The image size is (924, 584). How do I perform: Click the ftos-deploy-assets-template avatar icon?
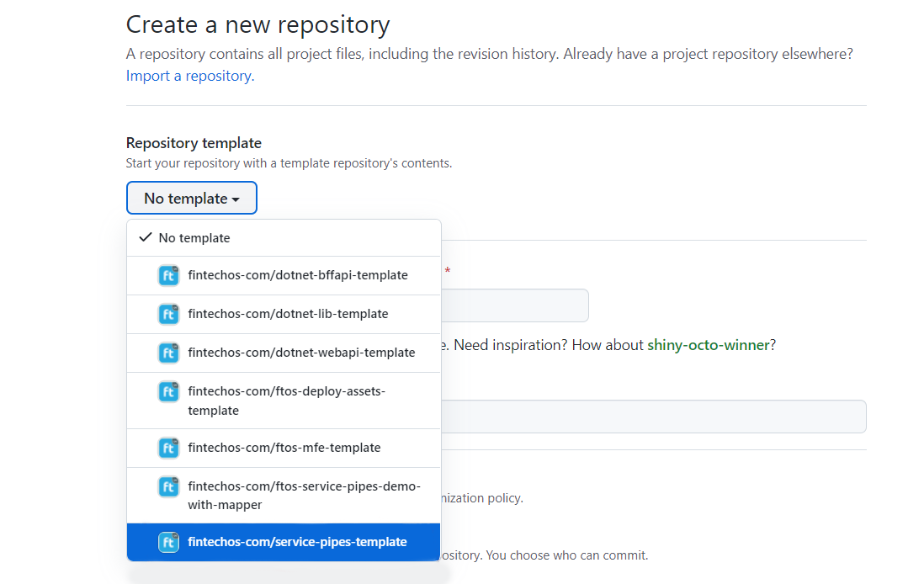[168, 392]
